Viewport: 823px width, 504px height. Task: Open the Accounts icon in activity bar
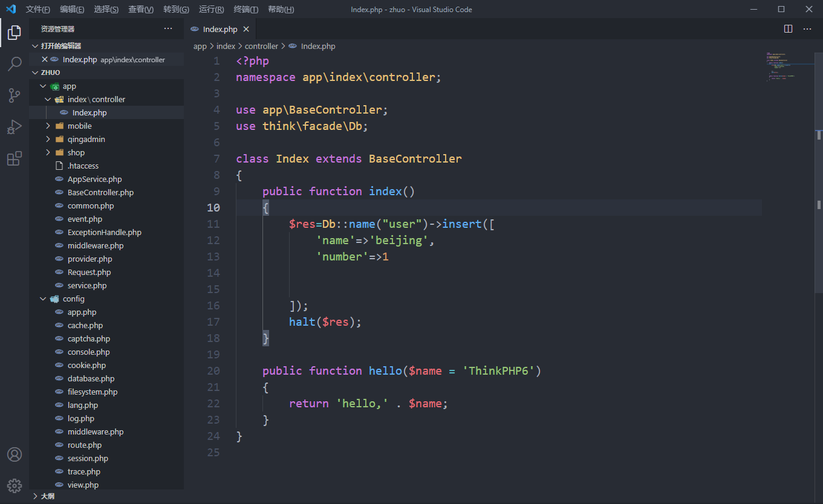pos(15,454)
